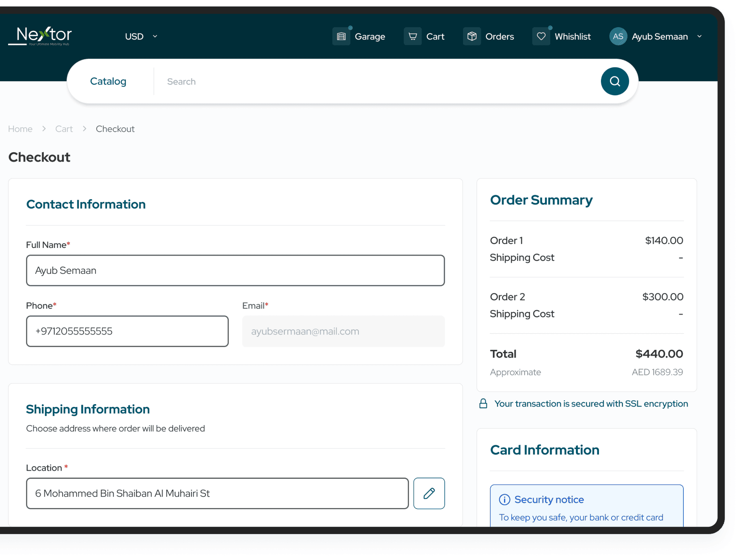Click the Checkout breadcrumb
This screenshot has width=741, height=560.
coord(115,129)
